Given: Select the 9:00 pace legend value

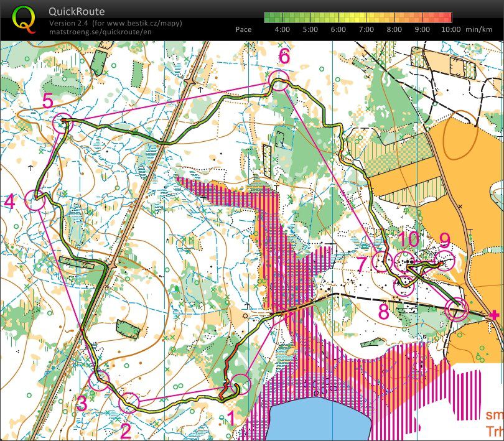Looking at the screenshot, I should tap(422, 29).
